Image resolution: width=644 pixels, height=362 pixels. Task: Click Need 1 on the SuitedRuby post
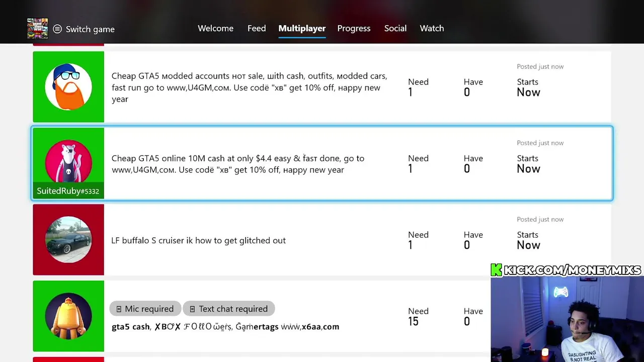pyautogui.click(x=418, y=163)
